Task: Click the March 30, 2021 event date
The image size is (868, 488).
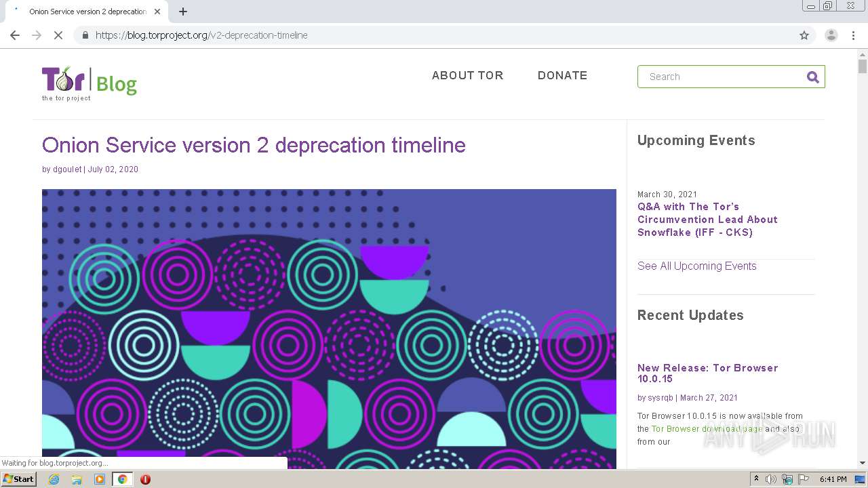Action: point(667,195)
